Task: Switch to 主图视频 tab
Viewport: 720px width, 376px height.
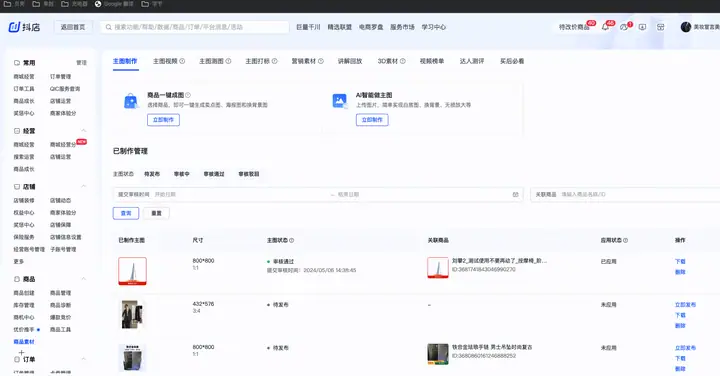Action: [x=165, y=61]
